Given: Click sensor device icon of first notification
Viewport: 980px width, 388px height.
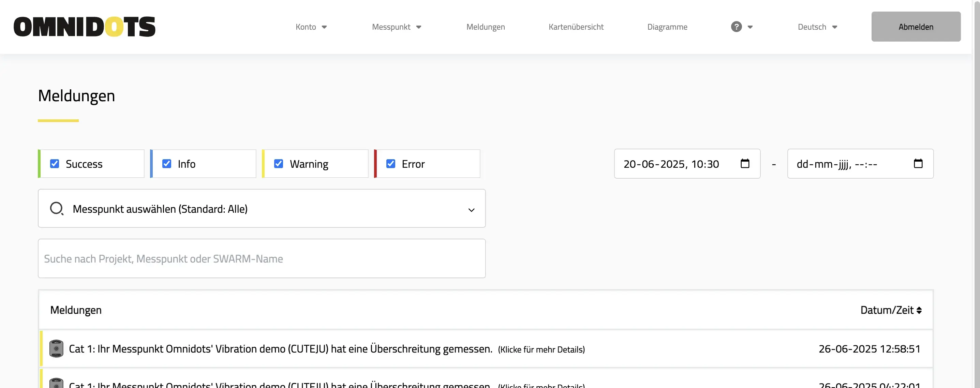Looking at the screenshot, I should click(56, 348).
